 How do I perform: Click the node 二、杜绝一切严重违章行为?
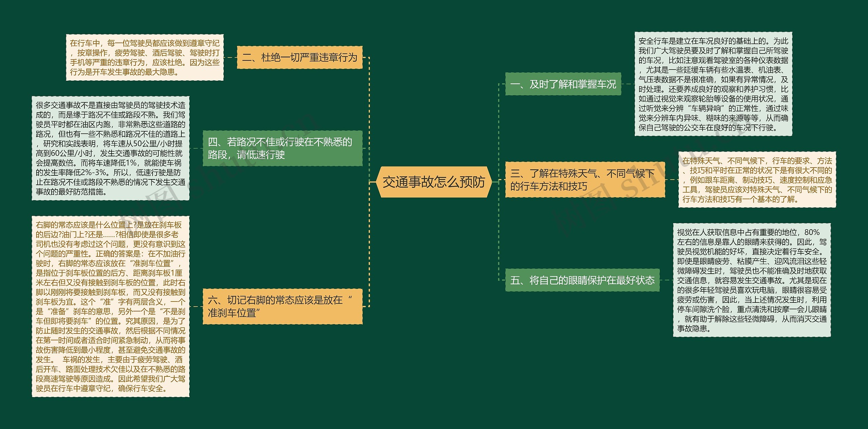(x=300, y=58)
